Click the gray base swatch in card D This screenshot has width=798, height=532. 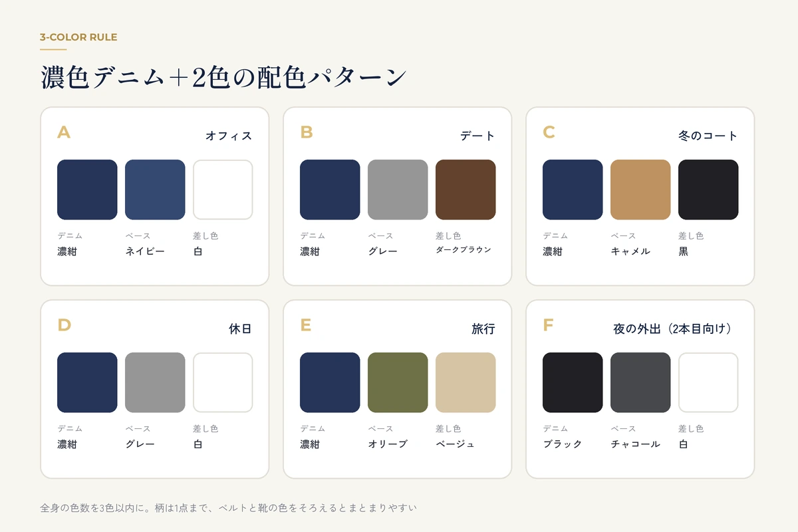(x=155, y=382)
